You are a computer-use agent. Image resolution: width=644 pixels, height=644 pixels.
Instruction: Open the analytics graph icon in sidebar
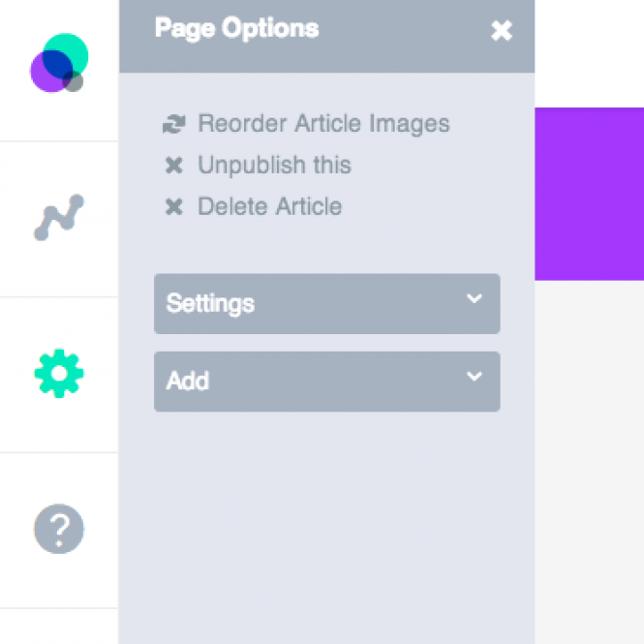(59, 217)
